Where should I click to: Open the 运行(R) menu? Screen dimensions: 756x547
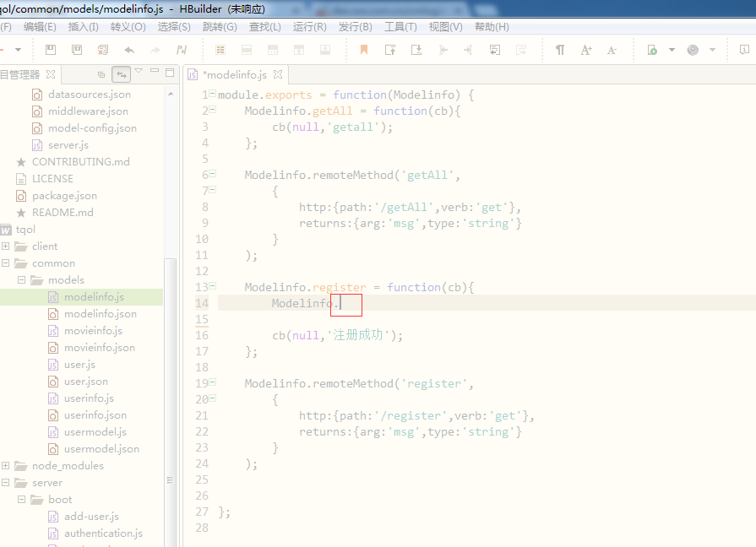pyautogui.click(x=309, y=26)
